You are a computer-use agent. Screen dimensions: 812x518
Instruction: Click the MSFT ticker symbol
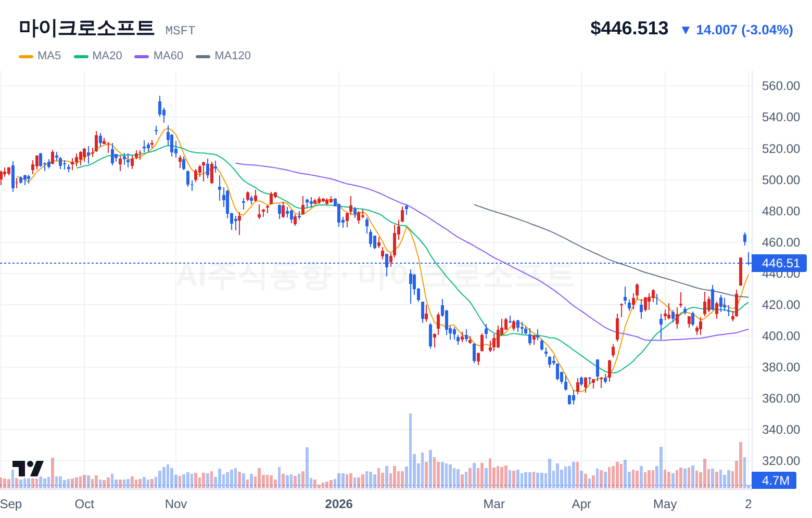pyautogui.click(x=180, y=31)
